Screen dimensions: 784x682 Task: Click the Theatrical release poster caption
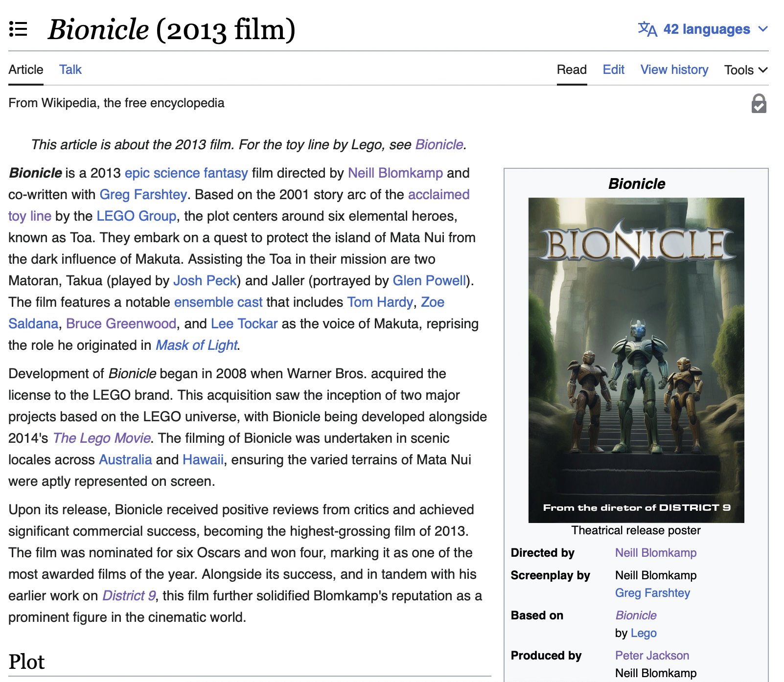pos(636,530)
